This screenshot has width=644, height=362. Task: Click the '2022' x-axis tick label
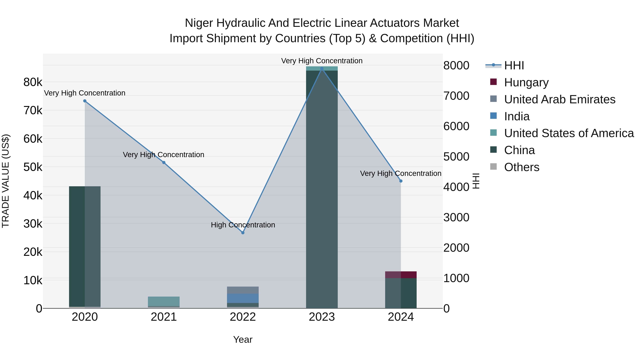tap(243, 317)
